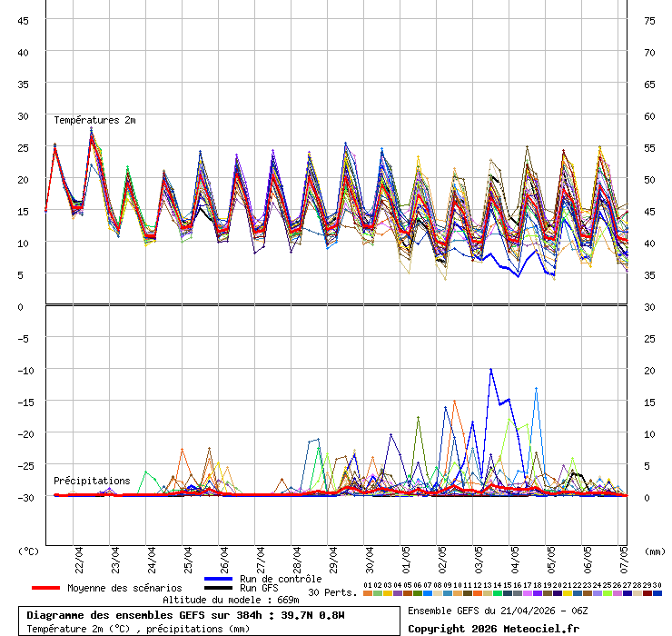Select the orange perturbation 01 swatch
The image size is (672, 636).
tap(368, 592)
